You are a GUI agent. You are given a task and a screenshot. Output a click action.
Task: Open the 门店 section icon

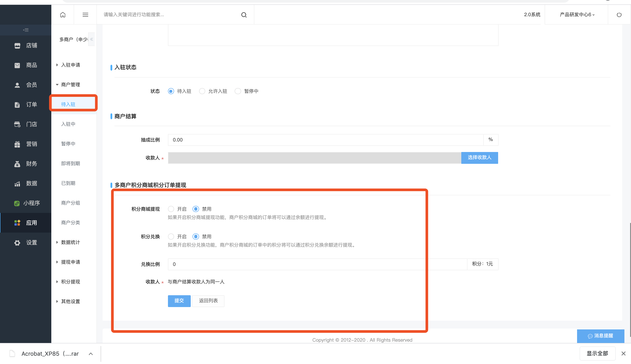coord(17,124)
